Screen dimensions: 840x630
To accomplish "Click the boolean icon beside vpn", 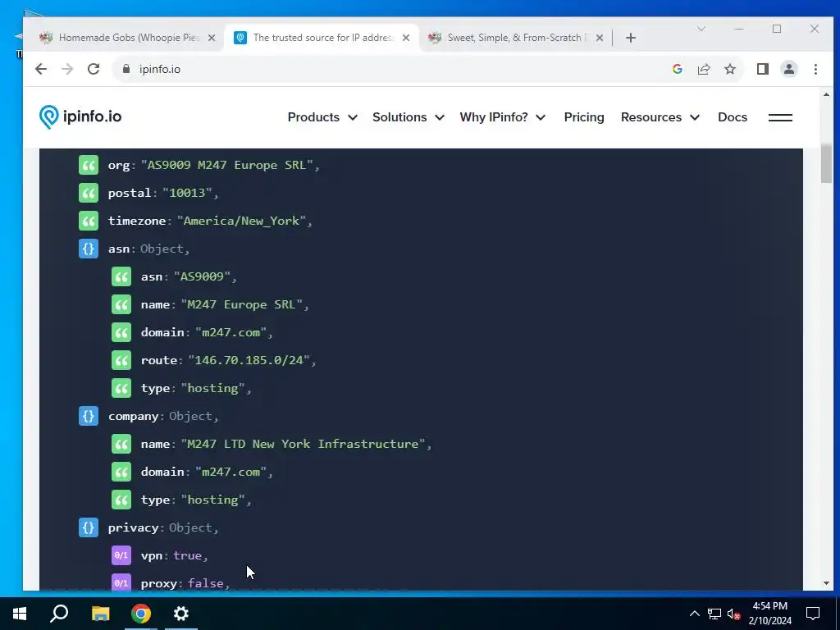I will tap(121, 555).
